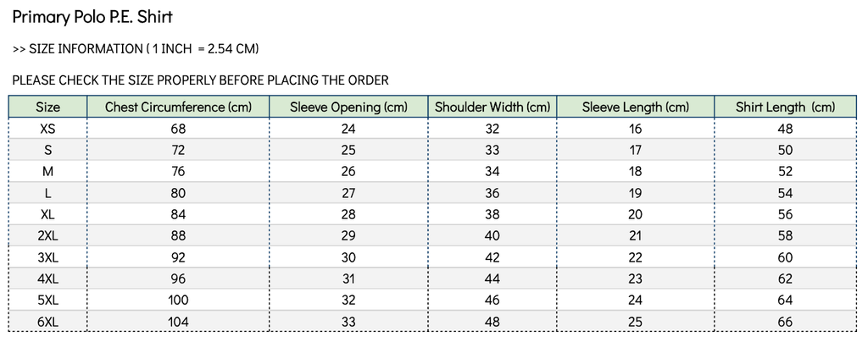Click shoulder width value 36

coord(492,193)
